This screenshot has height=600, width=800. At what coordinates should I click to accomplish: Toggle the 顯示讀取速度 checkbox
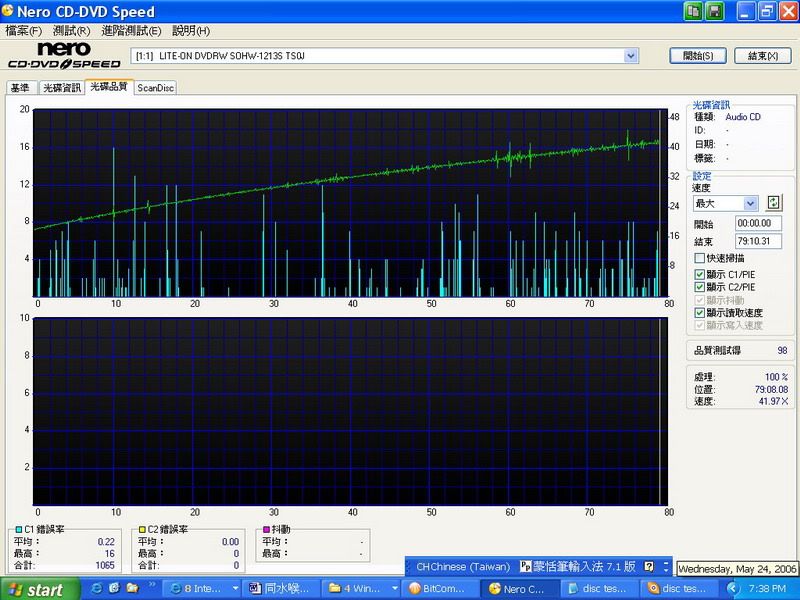click(x=699, y=313)
